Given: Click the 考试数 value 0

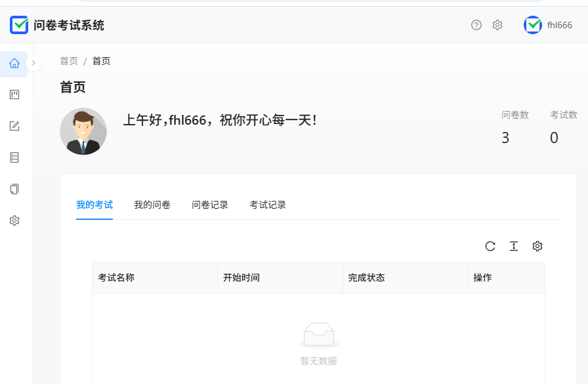Looking at the screenshot, I should (x=554, y=138).
